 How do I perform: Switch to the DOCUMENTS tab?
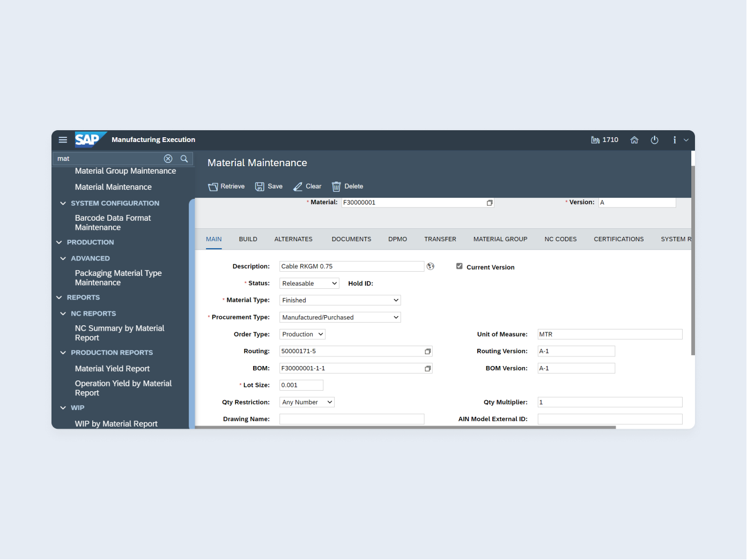click(351, 239)
